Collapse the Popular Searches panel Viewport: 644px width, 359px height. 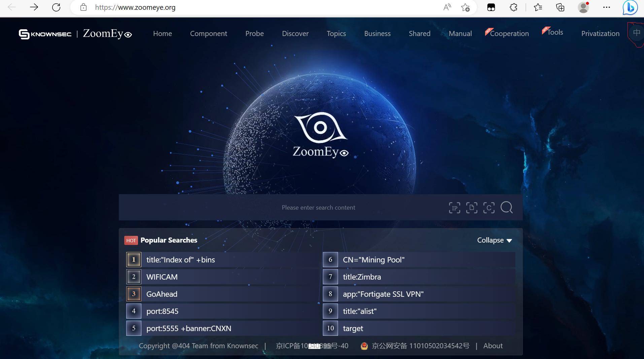(x=495, y=240)
